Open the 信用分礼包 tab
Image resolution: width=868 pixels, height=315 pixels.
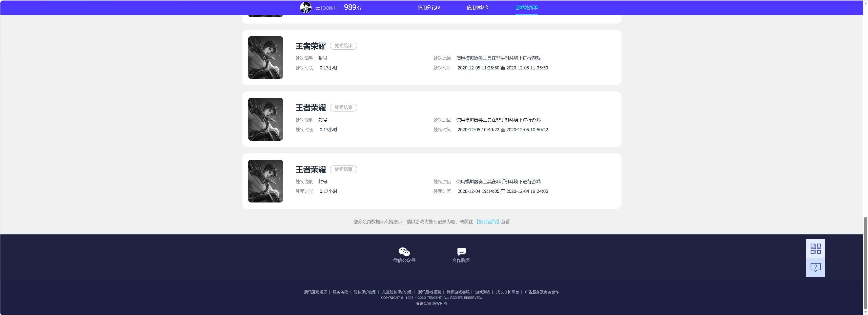tap(429, 7)
